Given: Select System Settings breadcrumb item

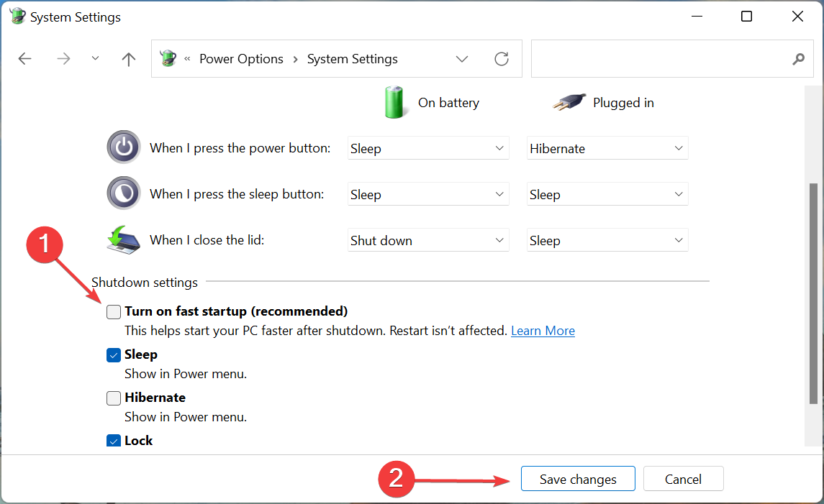Looking at the screenshot, I should (x=352, y=59).
